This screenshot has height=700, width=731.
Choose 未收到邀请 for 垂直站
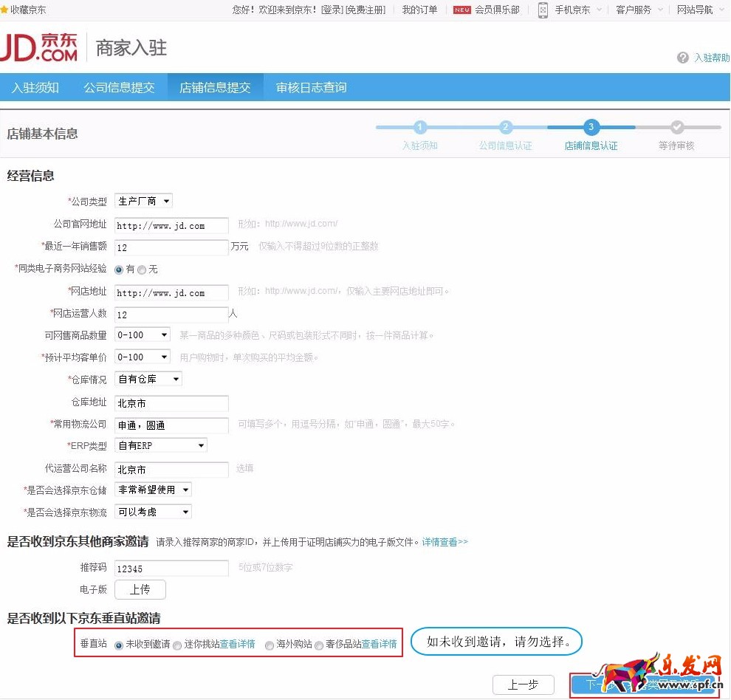[119, 645]
